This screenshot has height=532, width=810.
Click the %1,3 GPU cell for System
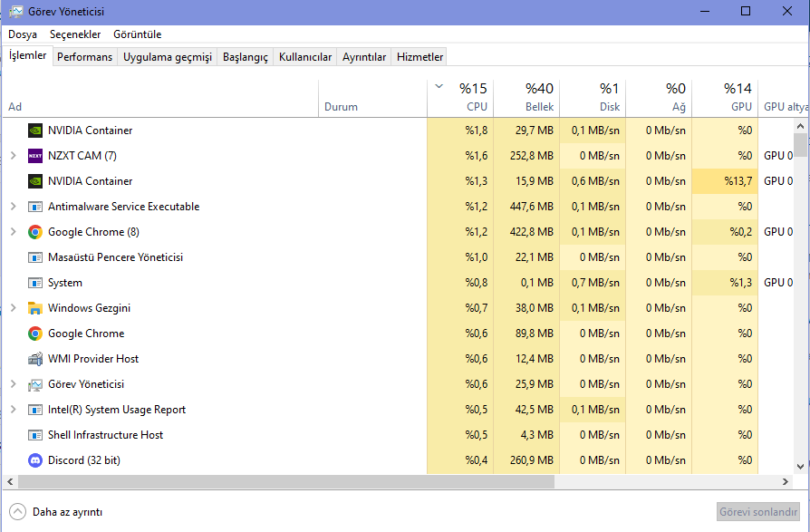(x=725, y=283)
